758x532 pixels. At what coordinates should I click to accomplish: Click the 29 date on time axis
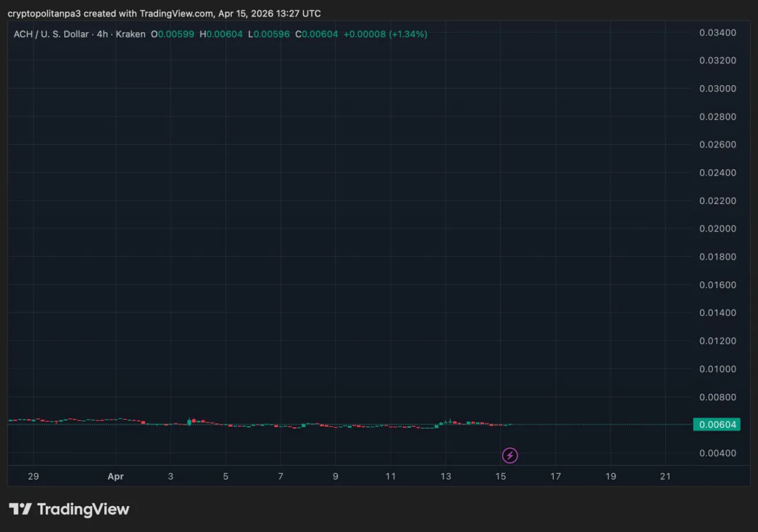[33, 476]
